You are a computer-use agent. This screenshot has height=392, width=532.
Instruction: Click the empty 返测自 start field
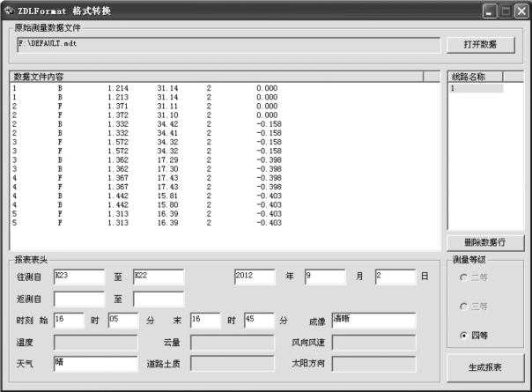click(x=79, y=299)
